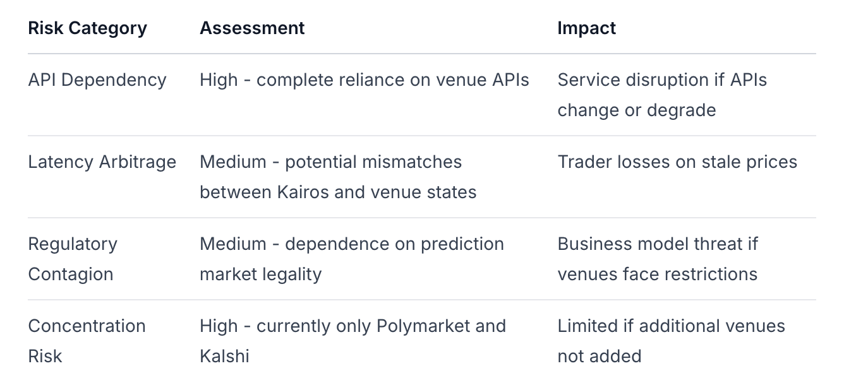Click the 'Service disruption if APIs change' cell
Screen dimensions: 868x390
[x=661, y=95]
